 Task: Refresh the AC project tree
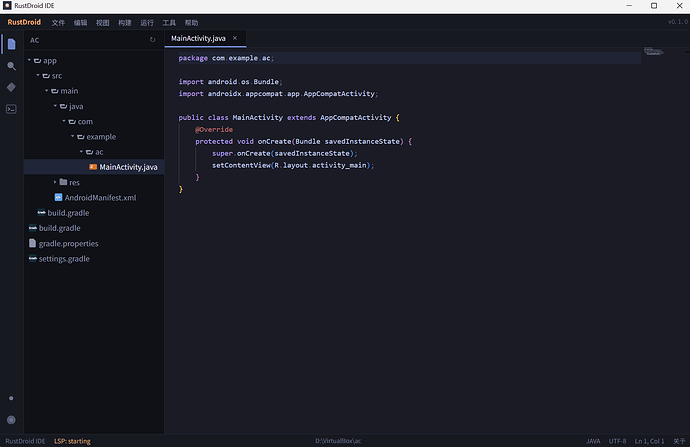coord(152,40)
